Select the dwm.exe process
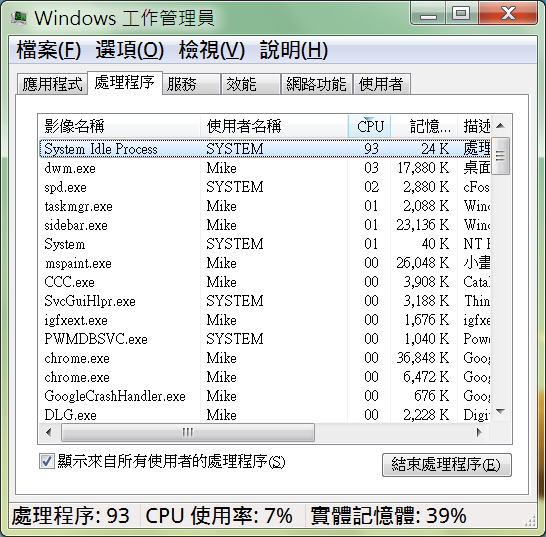The width and height of the screenshot is (546, 537). pos(265,168)
